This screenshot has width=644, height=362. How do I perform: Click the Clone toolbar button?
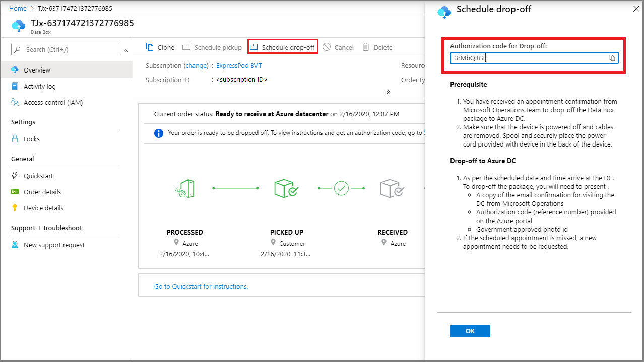[x=160, y=47]
